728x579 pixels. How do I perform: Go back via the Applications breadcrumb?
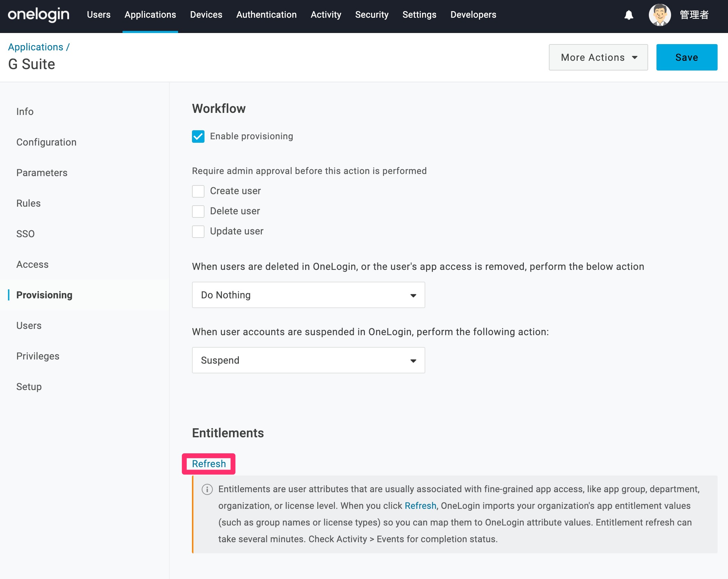point(36,47)
